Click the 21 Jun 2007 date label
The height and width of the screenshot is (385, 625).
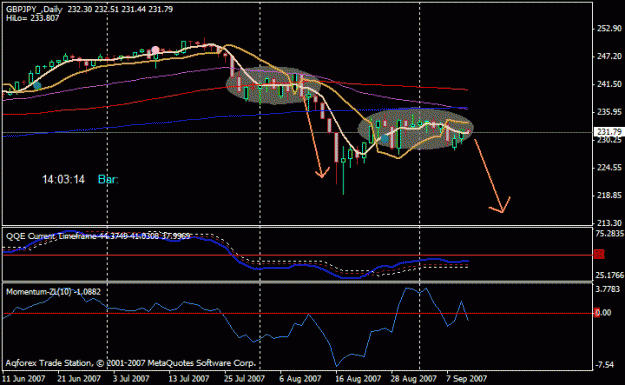[79, 379]
